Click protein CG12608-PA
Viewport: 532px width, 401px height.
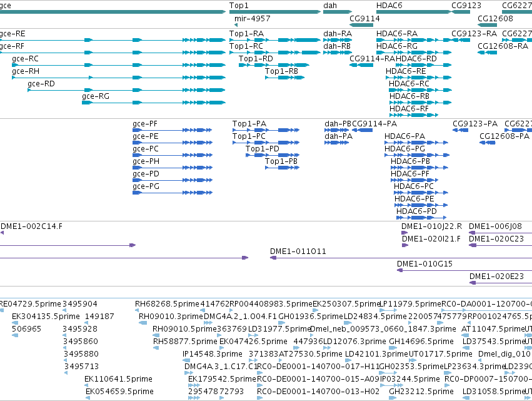pyautogui.click(x=504, y=136)
